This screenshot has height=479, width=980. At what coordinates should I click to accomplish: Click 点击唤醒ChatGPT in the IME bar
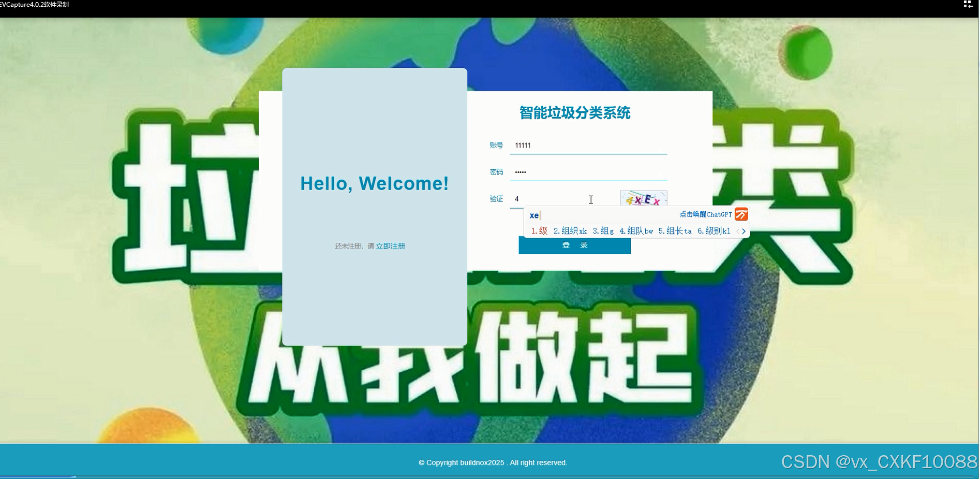706,214
